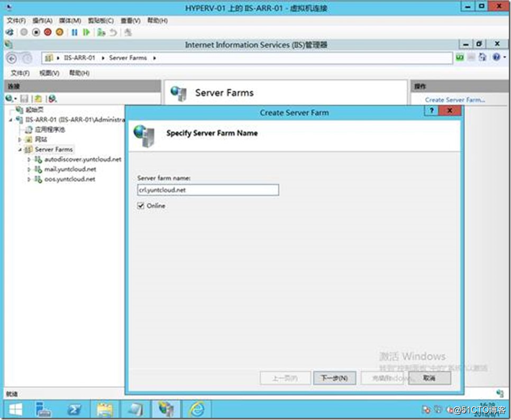Click the Create Server Farm... action link

click(x=454, y=100)
